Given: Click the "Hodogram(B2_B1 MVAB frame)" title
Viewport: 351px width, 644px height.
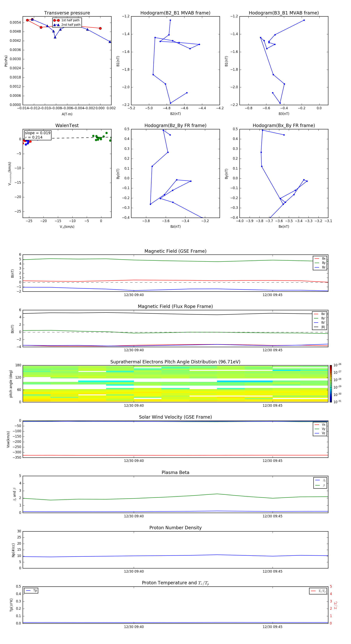Looking at the screenshot, I should (x=175, y=13).
